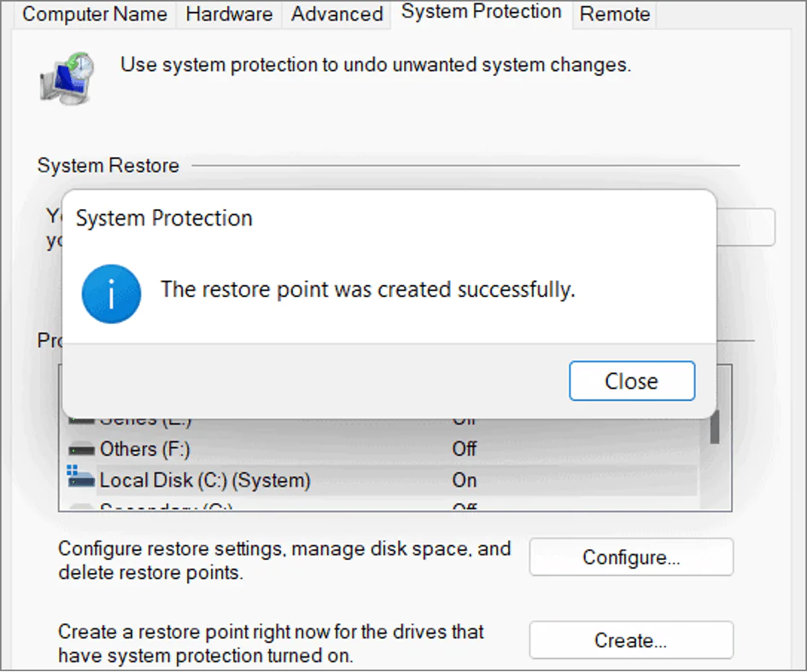Image resolution: width=807 pixels, height=672 pixels.
Task: Click the On protection status for Local Disk
Action: (x=465, y=480)
